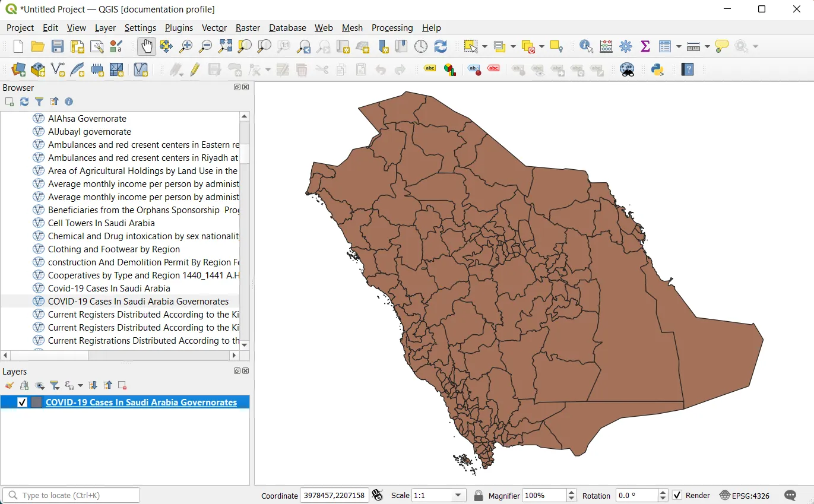The image size is (814, 504).
Task: Click Zoom Full extent icon
Action: tap(225, 46)
